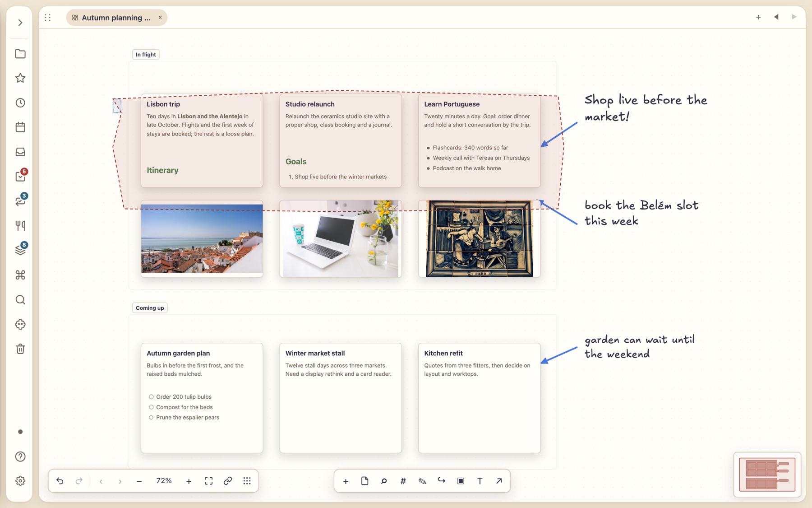Select the arrow tool in canvas toolbar
Viewport: 812px width, 508px height.
499,481
